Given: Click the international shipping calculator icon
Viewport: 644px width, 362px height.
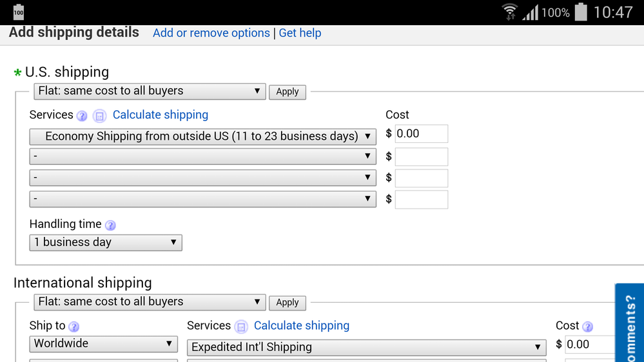Looking at the screenshot, I should point(241,327).
